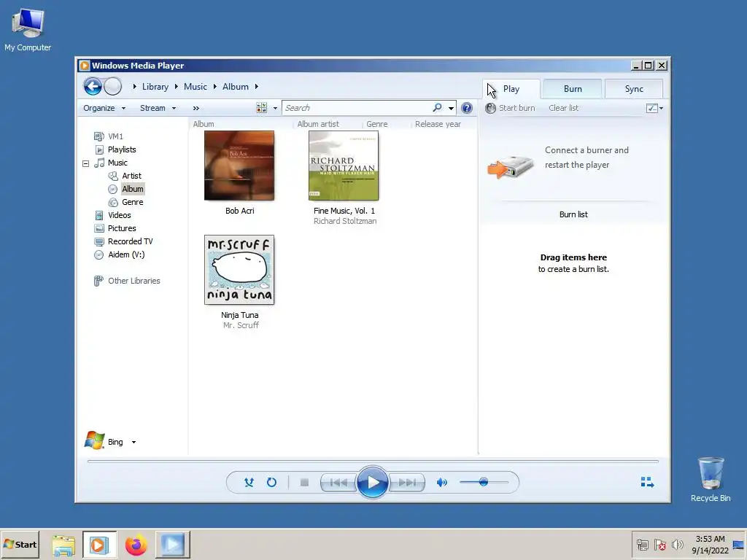The width and height of the screenshot is (747, 560).
Task: Click the search magnifier icon
Action: (437, 108)
